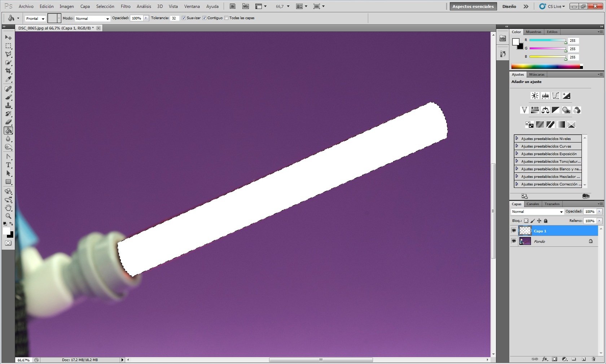Viewport: 606px width, 364px height.
Task: Select the Eyedropper tool
Action: 8,79
